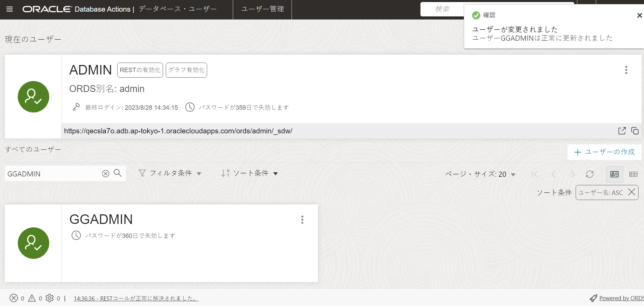Click the green confirmation checkmark icon
644x306 pixels.
point(476,15)
